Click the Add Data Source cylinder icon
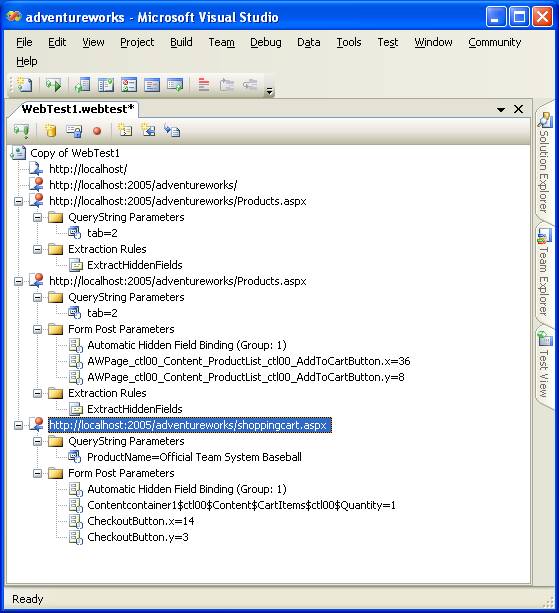This screenshot has height=613, width=559. (x=50, y=131)
